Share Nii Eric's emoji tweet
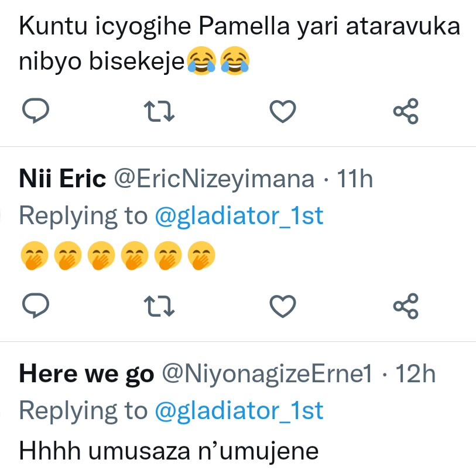The image size is (476, 470). [x=406, y=306]
